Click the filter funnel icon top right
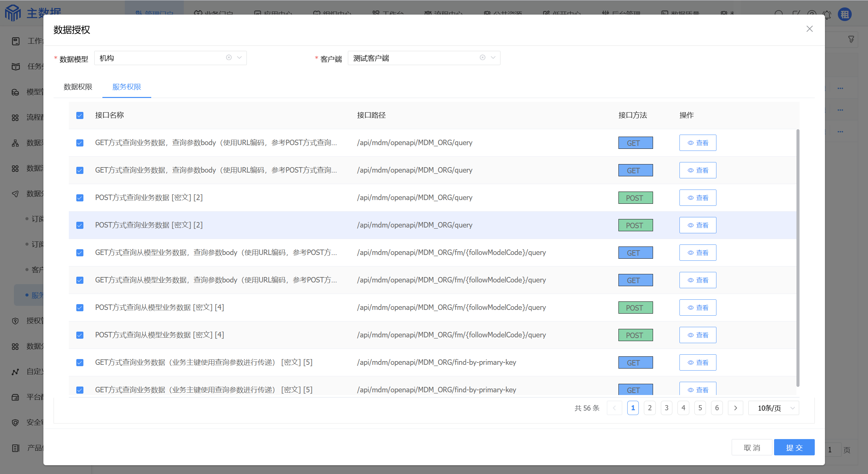This screenshot has height=474, width=868. tap(851, 39)
